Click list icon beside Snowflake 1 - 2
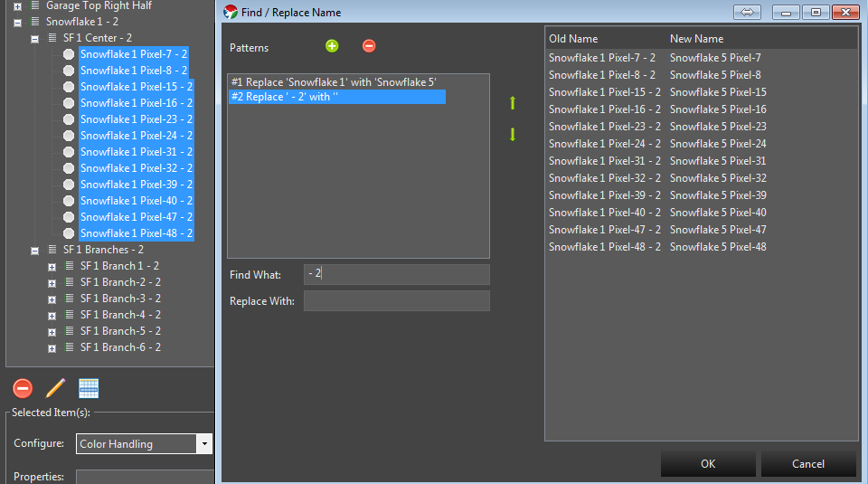Image resolution: width=868 pixels, height=484 pixels. click(x=35, y=22)
